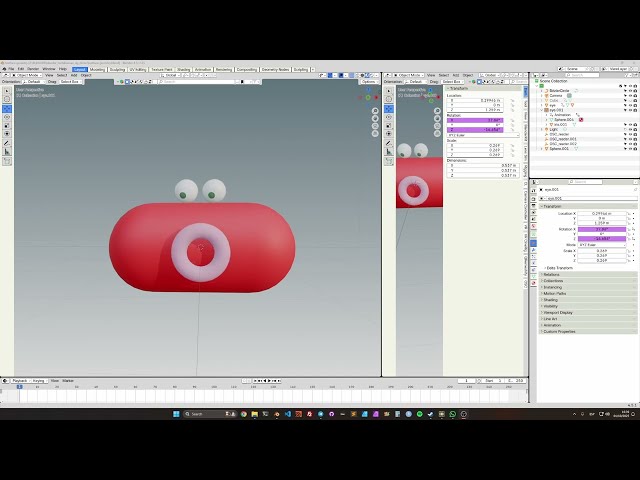Select the Rotate tool in main viewport toolbar
This screenshot has width=640, height=480.
coord(7,117)
